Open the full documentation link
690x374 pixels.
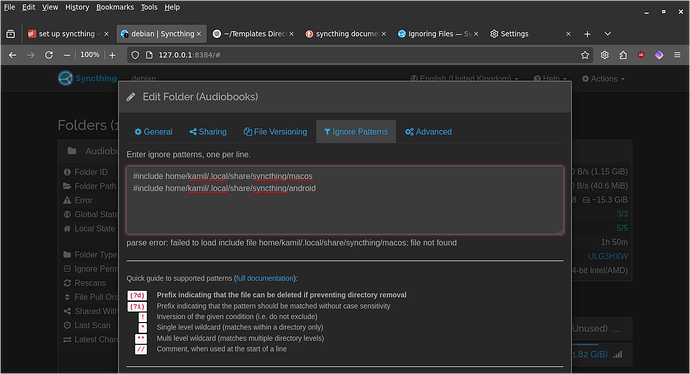coord(264,278)
